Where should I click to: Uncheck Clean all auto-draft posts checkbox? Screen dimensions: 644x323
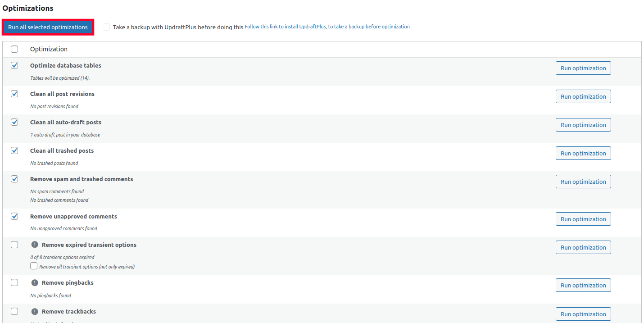coord(14,122)
